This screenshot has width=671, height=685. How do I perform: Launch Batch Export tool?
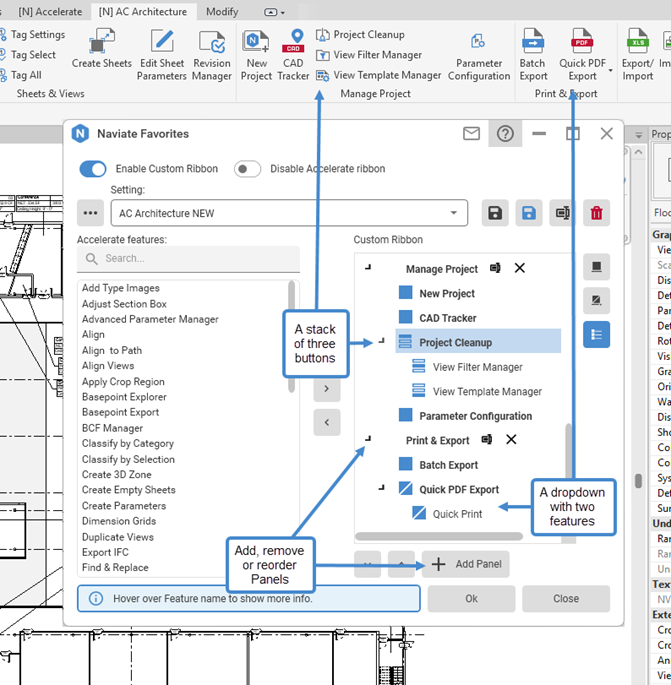[533, 43]
